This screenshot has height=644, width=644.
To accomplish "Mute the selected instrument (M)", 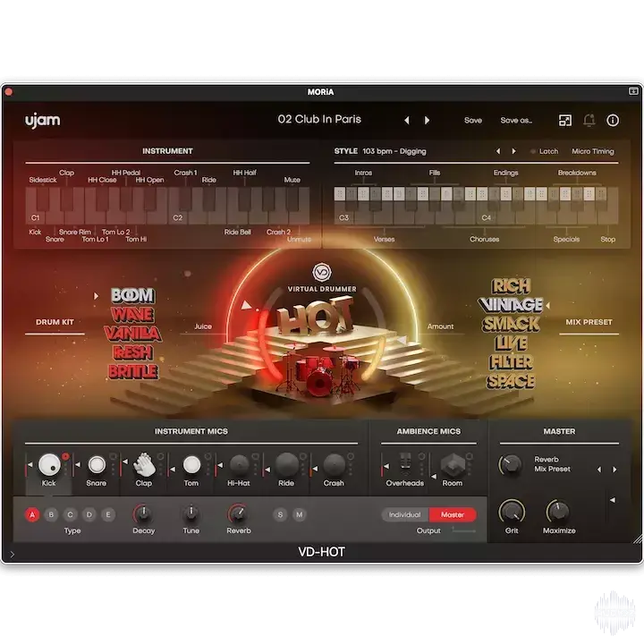I will point(300,514).
